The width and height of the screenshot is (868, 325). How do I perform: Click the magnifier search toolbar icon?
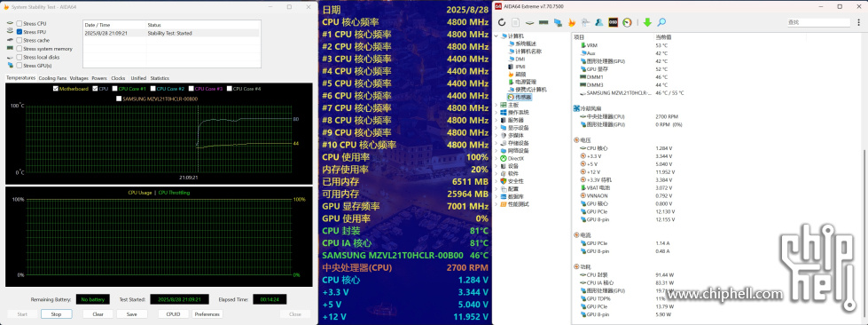(661, 22)
